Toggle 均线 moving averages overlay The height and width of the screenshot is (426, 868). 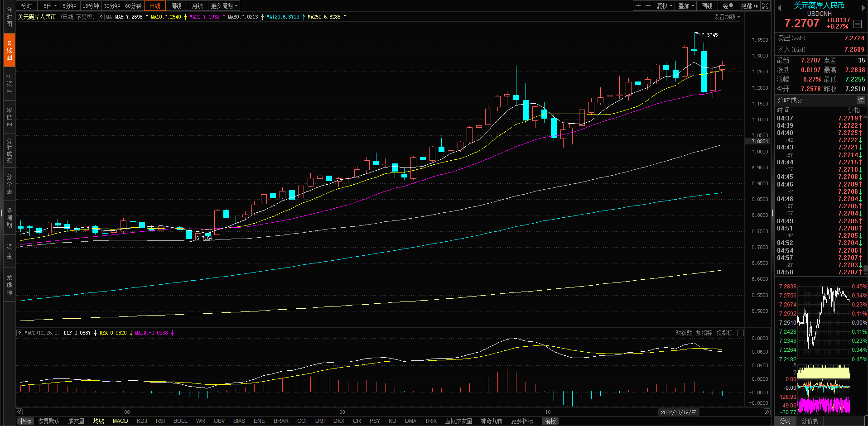tap(98, 421)
